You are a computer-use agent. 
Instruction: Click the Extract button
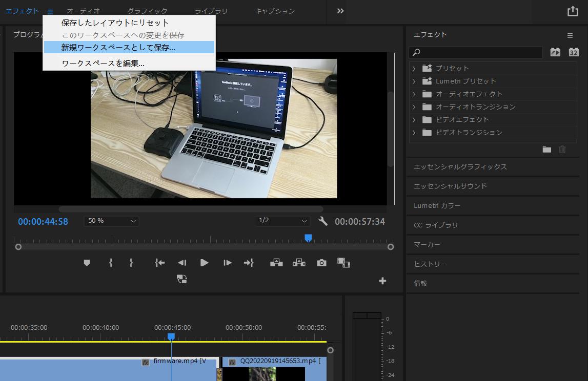[299, 263]
